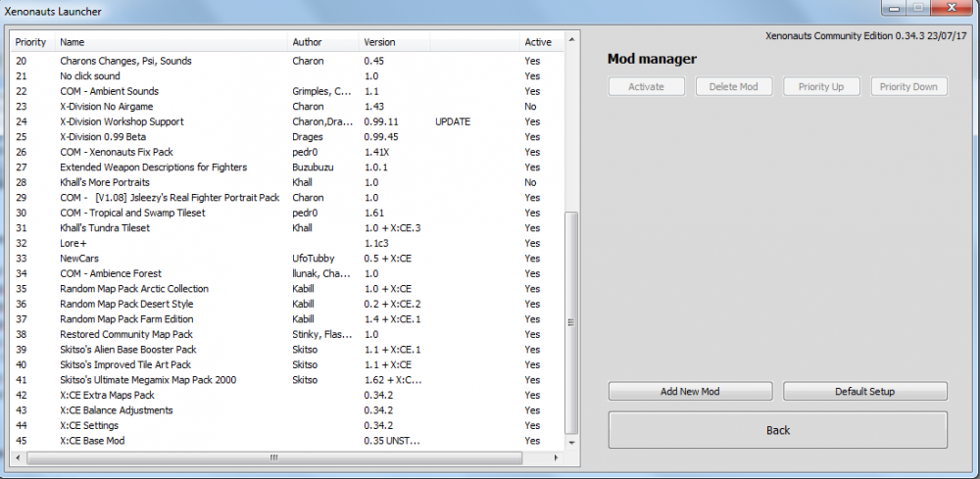The height and width of the screenshot is (479, 980).
Task: Sort by Active column header
Action: (541, 42)
